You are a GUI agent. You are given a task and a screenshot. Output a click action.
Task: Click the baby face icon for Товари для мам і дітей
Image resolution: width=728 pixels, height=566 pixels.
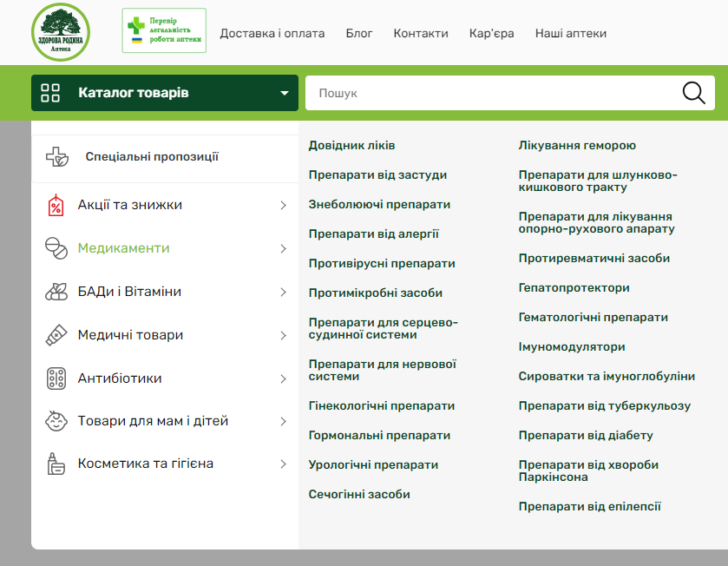click(x=55, y=420)
